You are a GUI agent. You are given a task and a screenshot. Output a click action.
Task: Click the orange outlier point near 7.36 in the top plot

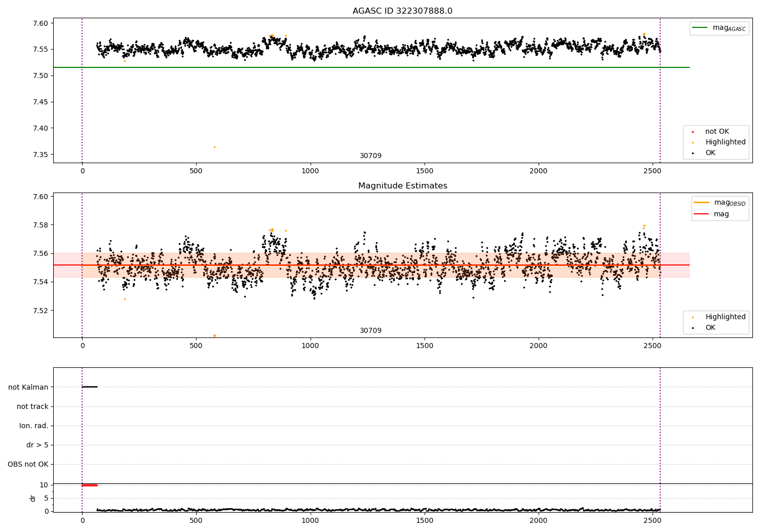point(214,147)
